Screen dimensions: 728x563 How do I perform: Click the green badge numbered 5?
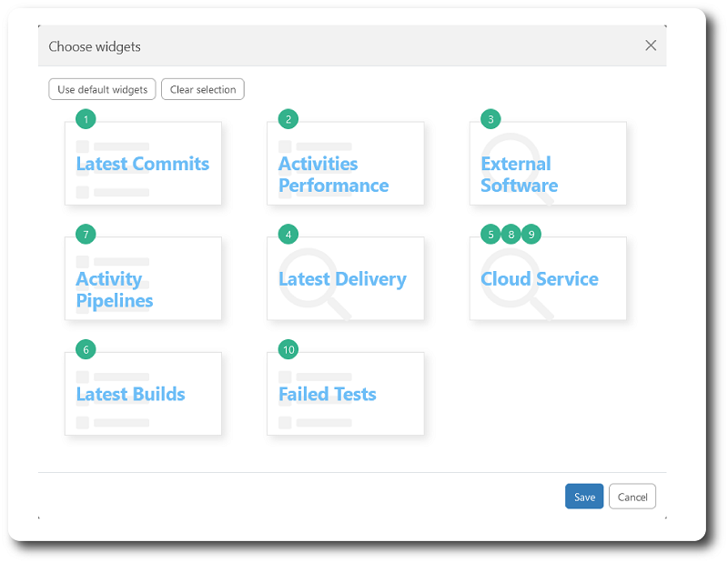(x=490, y=235)
